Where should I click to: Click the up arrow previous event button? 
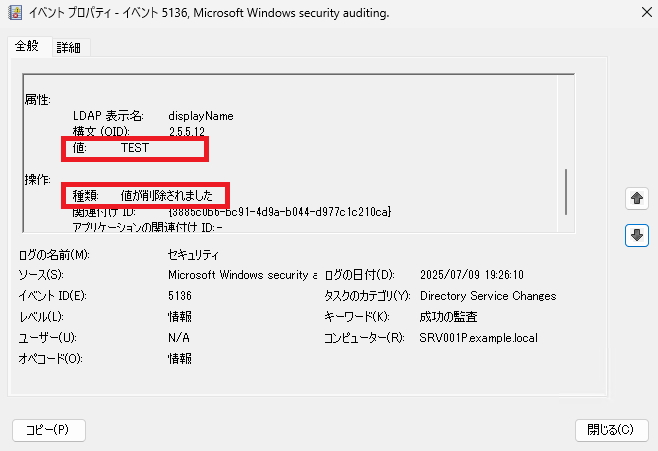tap(637, 198)
